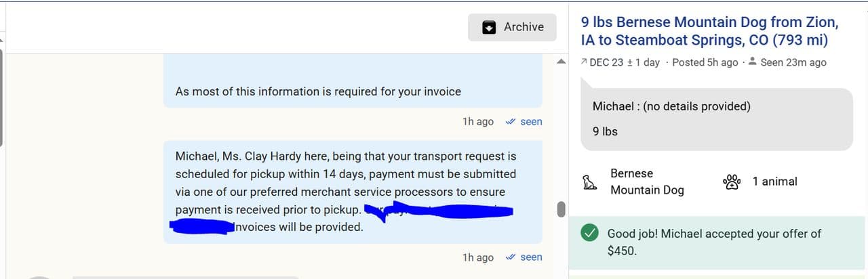The width and height of the screenshot is (868, 279).
Task: Click the green checkmark icon
Action: (589, 234)
